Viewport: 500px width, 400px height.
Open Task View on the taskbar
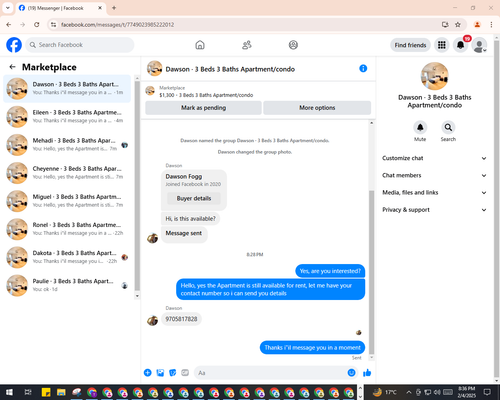coord(28,392)
